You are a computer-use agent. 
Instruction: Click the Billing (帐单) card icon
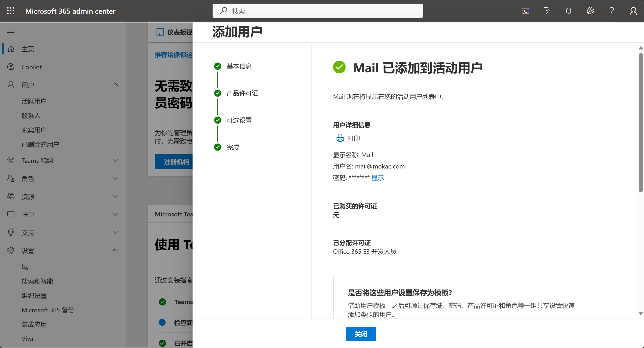coord(11,214)
